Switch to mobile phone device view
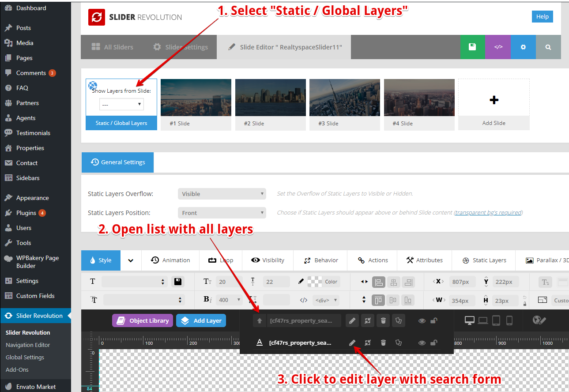The height and width of the screenshot is (392, 569). click(509, 320)
